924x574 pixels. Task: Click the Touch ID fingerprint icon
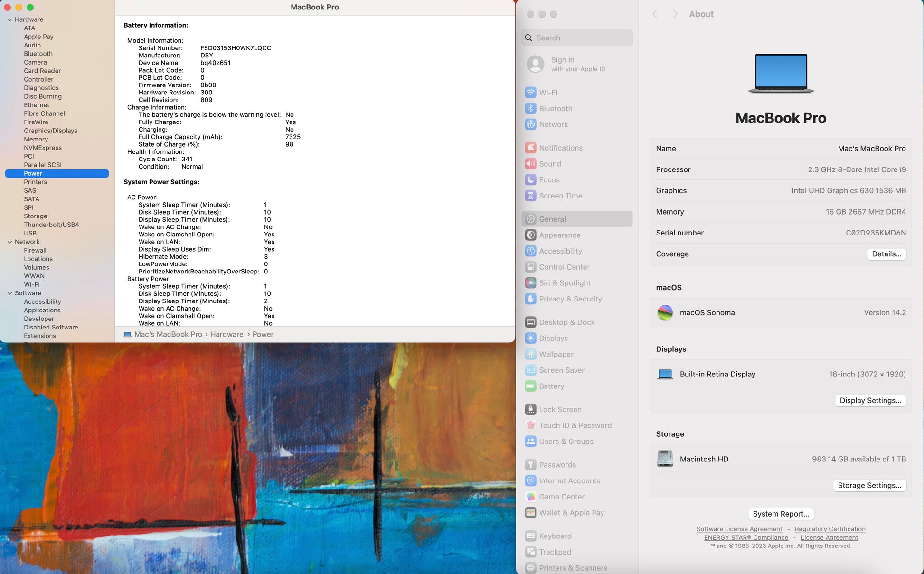[530, 425]
